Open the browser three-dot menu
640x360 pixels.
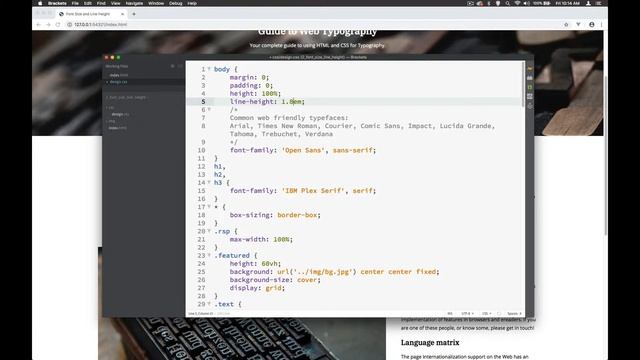[x=601, y=24]
